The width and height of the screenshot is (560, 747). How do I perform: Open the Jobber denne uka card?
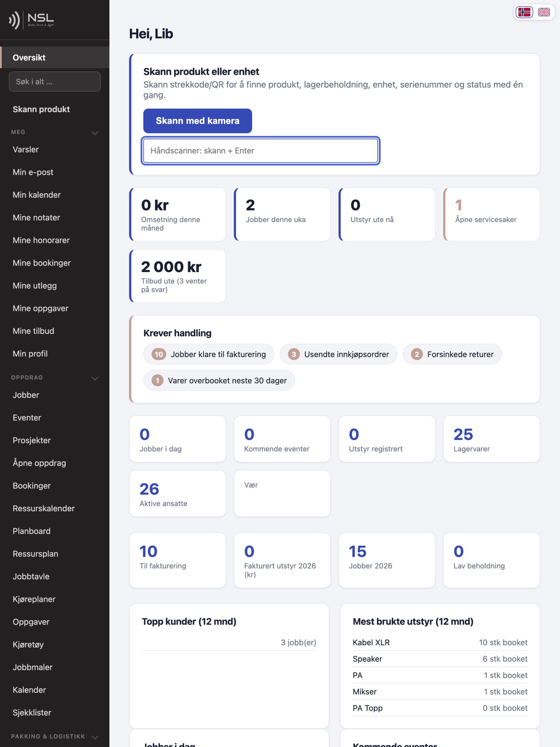pyautogui.click(x=282, y=214)
